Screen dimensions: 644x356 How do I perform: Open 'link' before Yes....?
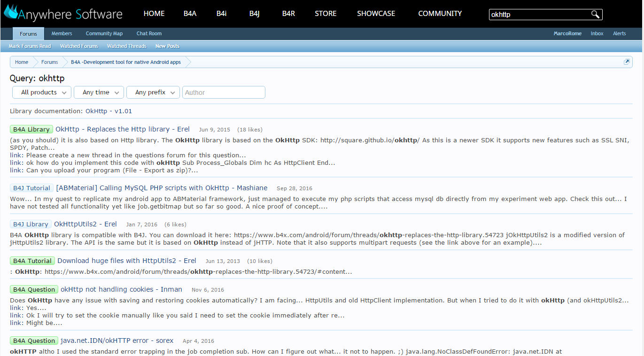tap(16, 308)
